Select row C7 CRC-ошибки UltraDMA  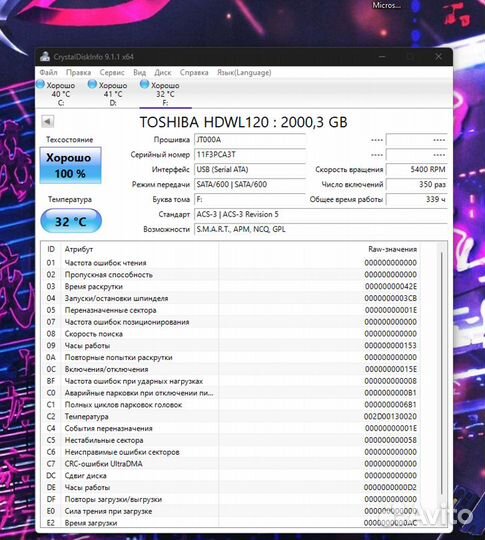click(x=231, y=464)
